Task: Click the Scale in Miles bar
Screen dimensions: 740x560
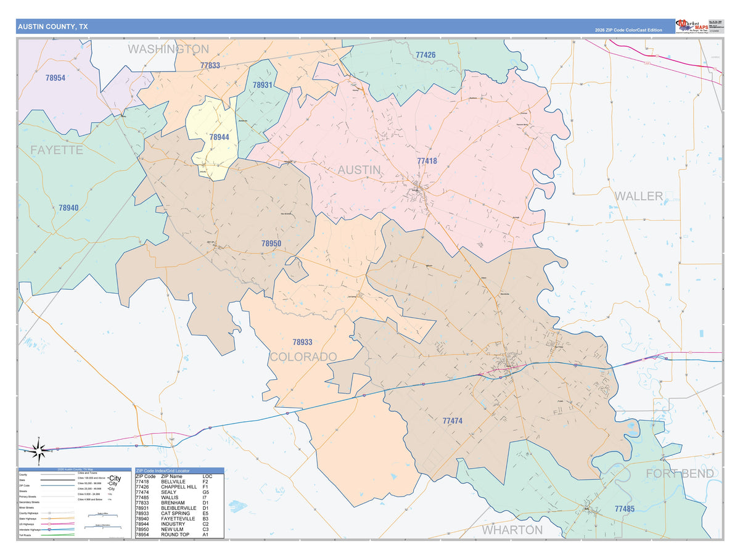Action: 103,514
